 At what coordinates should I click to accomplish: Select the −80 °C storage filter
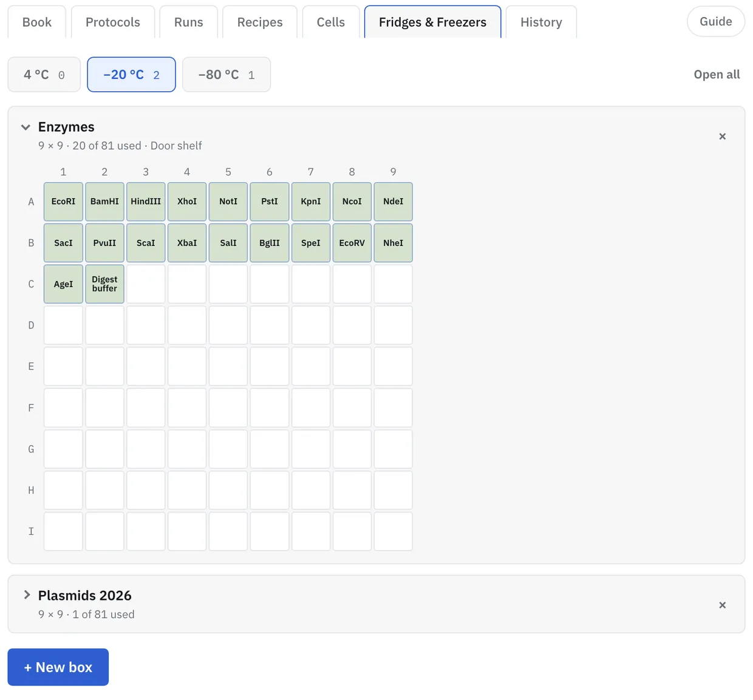227,75
